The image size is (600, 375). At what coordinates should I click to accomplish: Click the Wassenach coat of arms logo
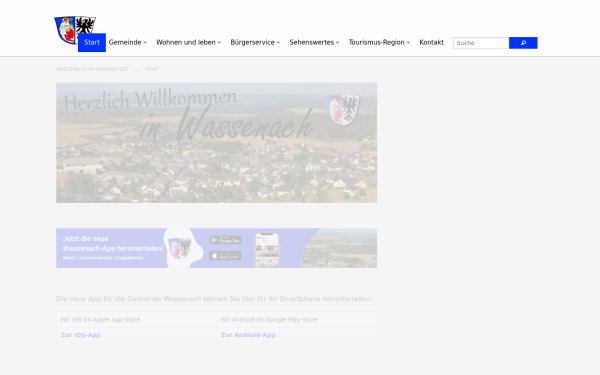point(75,30)
